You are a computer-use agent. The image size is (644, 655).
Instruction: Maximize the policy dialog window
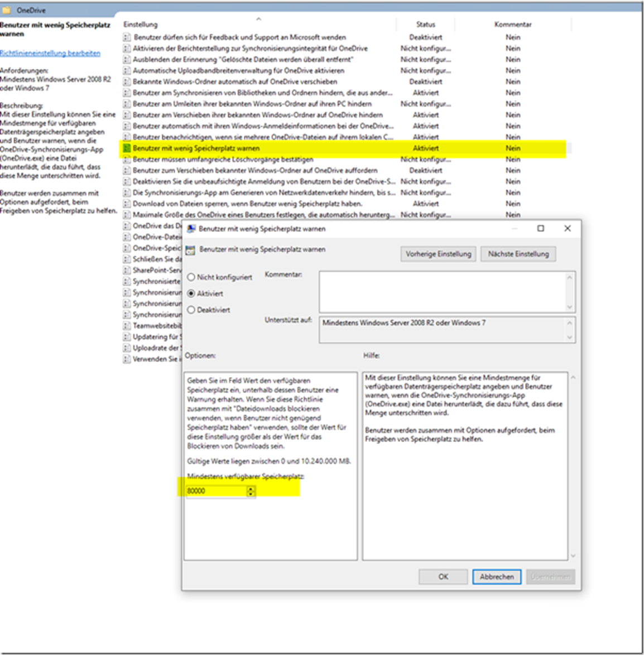540,228
